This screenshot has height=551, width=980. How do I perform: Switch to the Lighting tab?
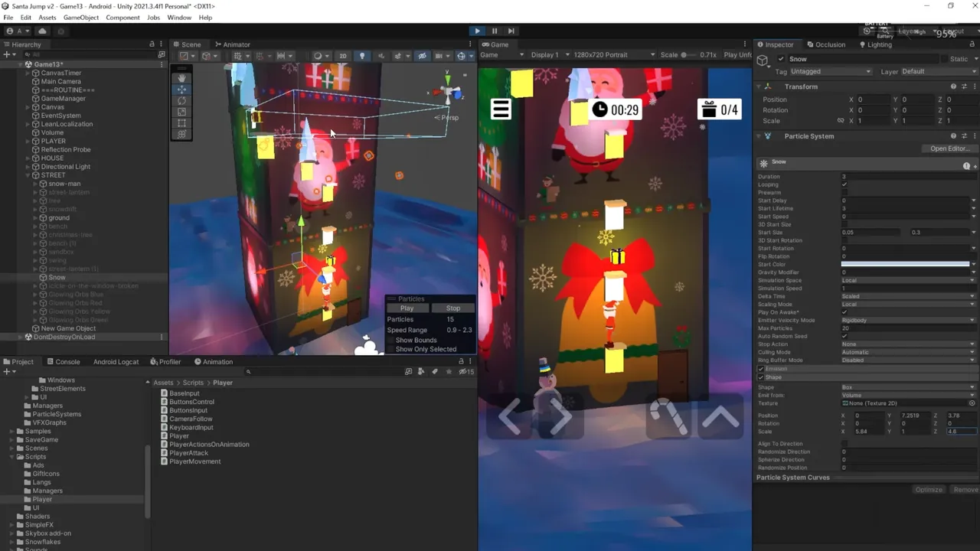(875, 44)
